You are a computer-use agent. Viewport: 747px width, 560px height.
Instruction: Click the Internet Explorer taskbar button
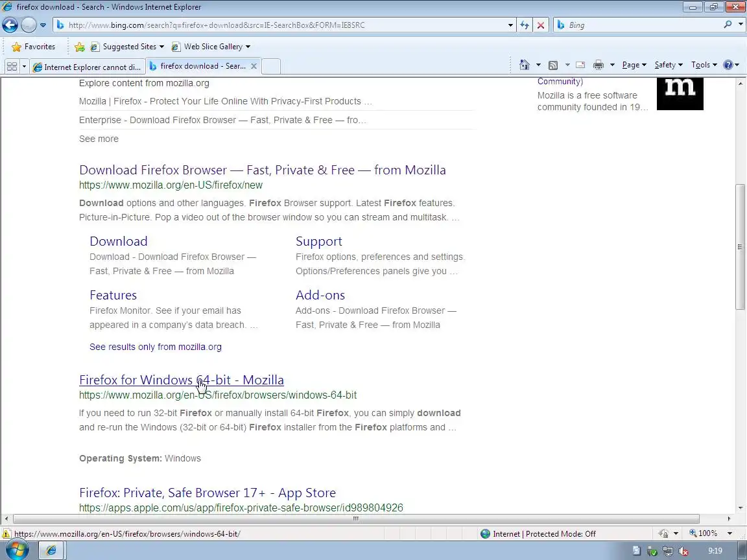pyautogui.click(x=51, y=550)
